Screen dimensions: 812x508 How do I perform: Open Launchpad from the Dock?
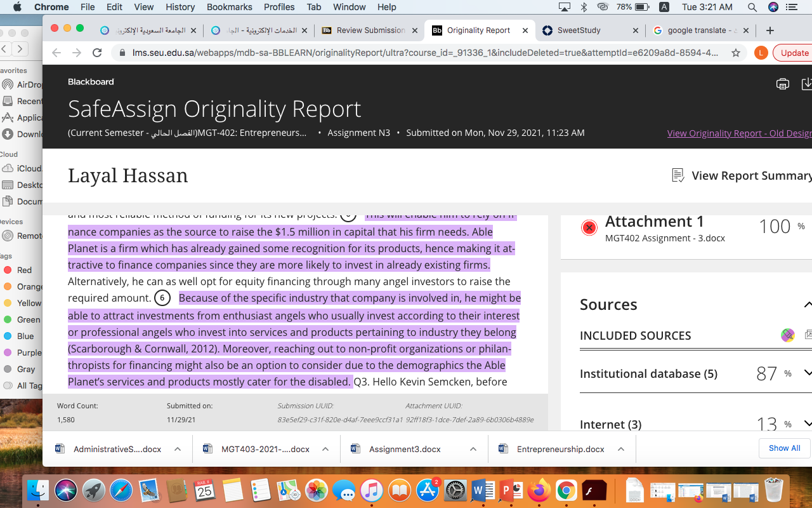(x=94, y=490)
